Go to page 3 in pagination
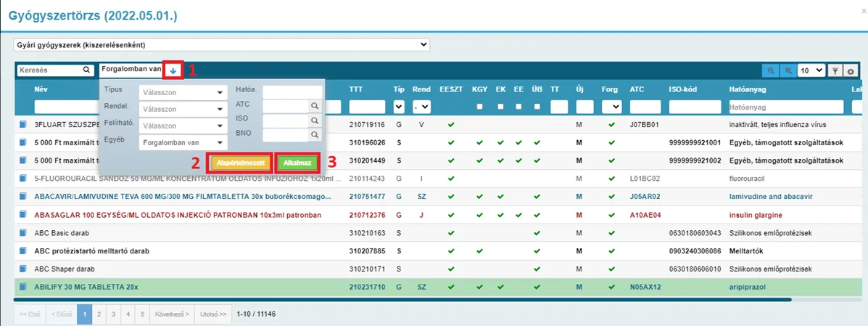The width and height of the screenshot is (868, 326). 113,314
